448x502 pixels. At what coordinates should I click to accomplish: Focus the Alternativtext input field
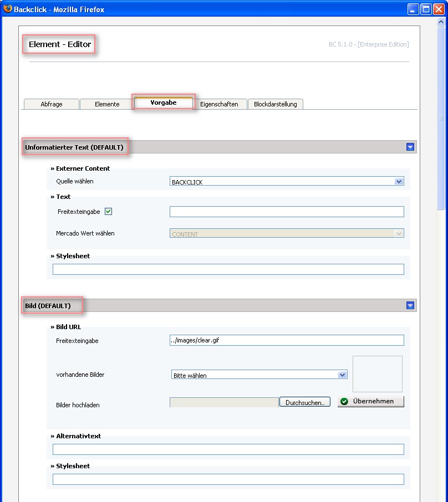click(x=228, y=449)
